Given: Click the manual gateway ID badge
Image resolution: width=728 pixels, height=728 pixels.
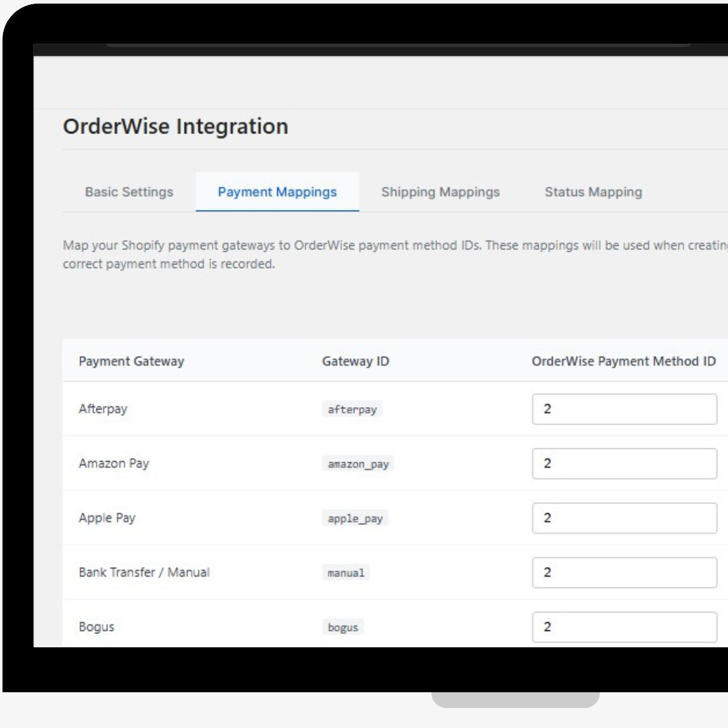Looking at the screenshot, I should [346, 573].
